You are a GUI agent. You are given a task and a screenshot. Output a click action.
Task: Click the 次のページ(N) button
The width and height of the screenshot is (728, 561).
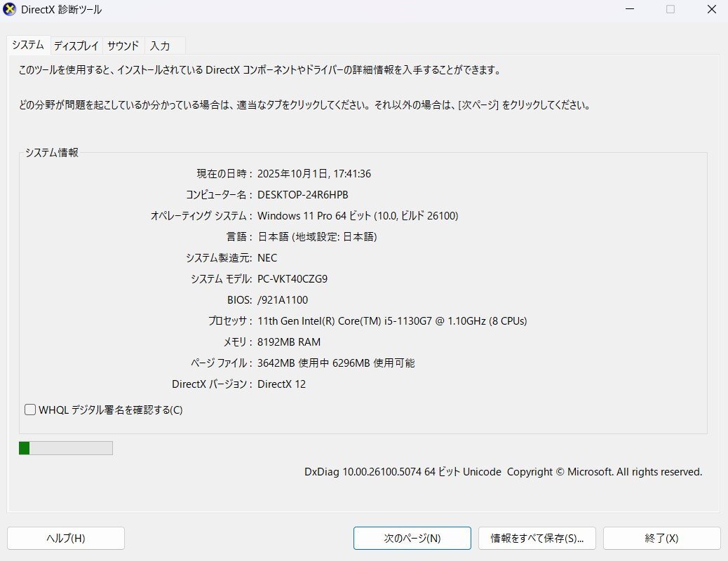click(412, 538)
